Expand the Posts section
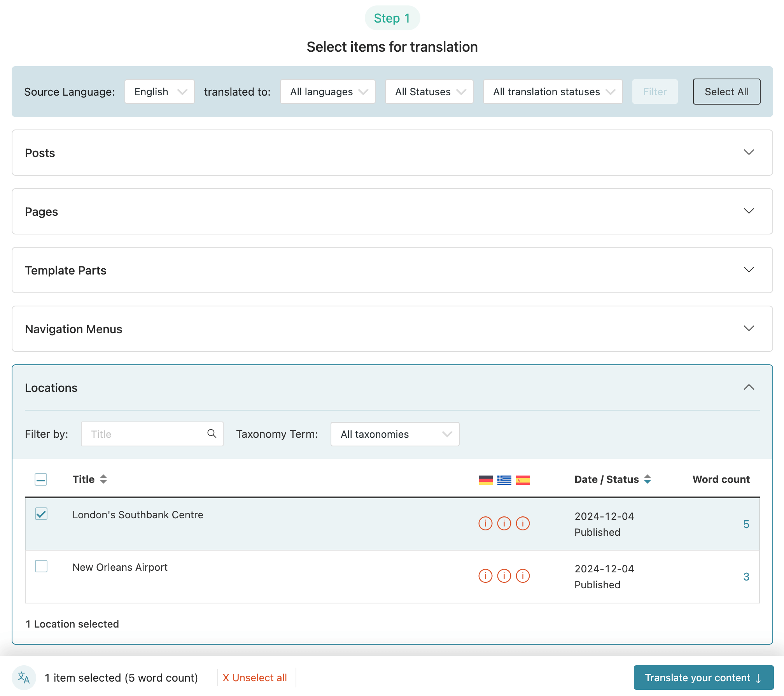 point(392,153)
